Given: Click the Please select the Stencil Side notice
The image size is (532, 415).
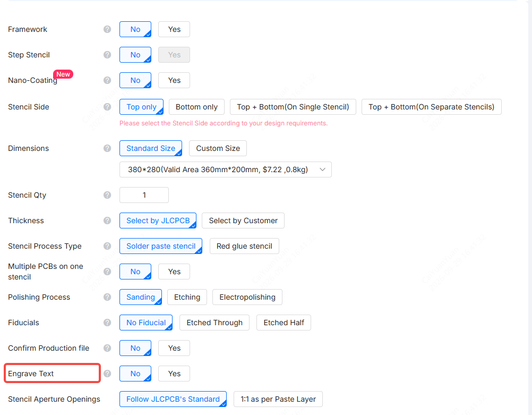Looking at the screenshot, I should (223, 123).
